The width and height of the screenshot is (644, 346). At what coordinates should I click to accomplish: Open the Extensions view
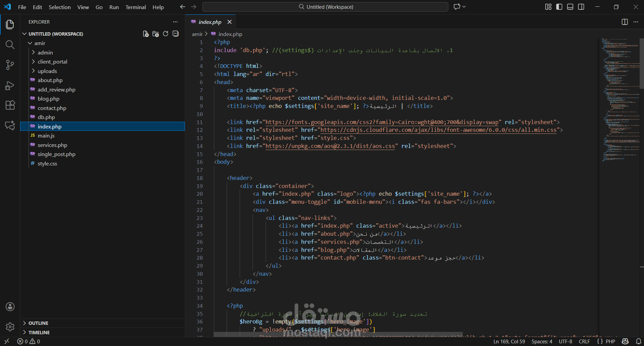coord(10,105)
